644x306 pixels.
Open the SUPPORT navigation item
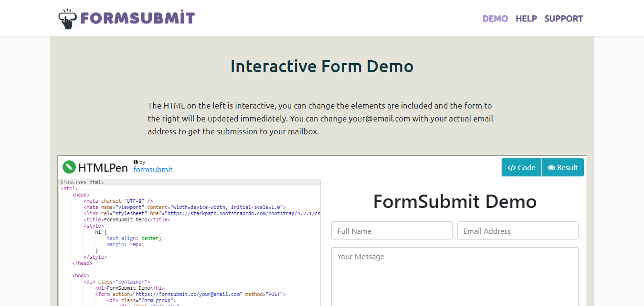pyautogui.click(x=564, y=19)
